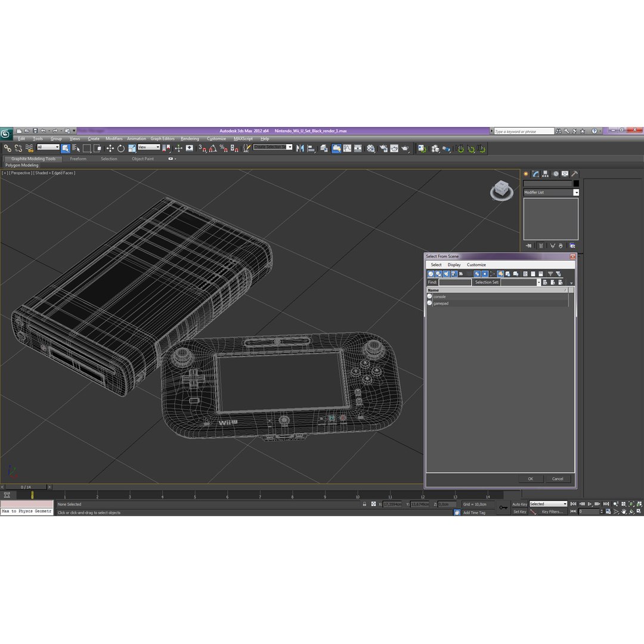Open the Display command panel tab
The height and width of the screenshot is (644, 644).
(x=565, y=174)
